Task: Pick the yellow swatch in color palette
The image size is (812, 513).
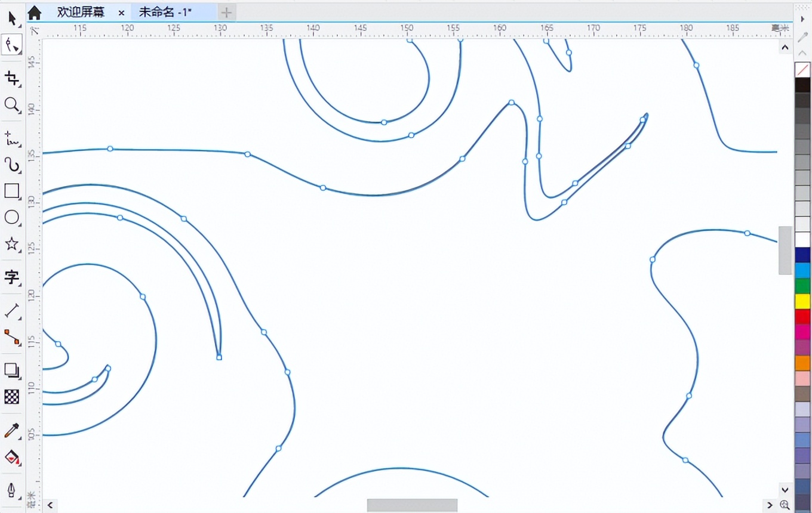Action: (x=802, y=301)
